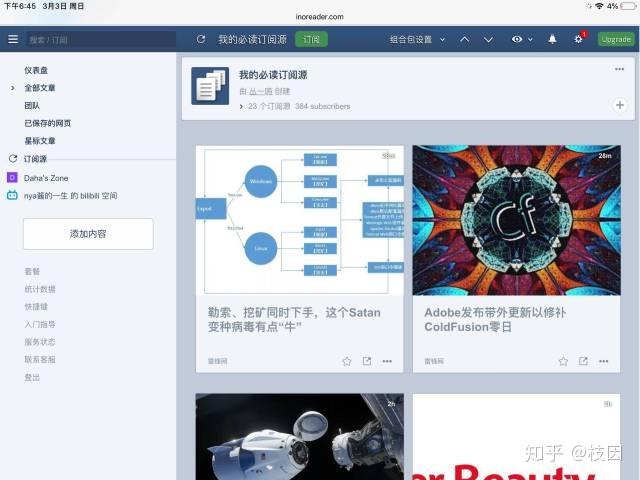Open the 组合包设置 dropdown
The image size is (640, 480).
(417, 40)
